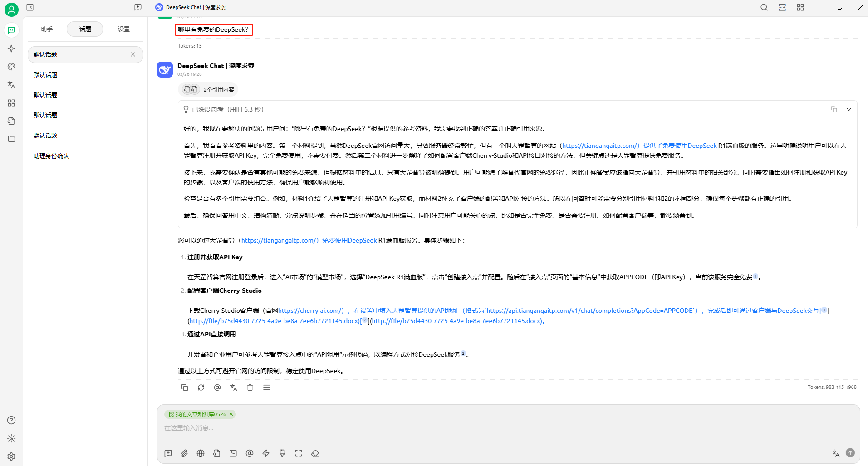Click the paint-roller icon in input toolbar

coord(282,453)
